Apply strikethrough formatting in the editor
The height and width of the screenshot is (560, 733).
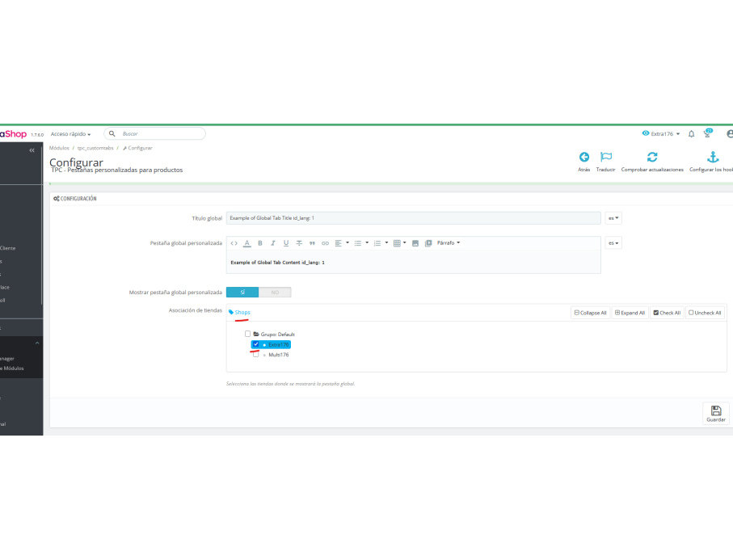(299, 243)
